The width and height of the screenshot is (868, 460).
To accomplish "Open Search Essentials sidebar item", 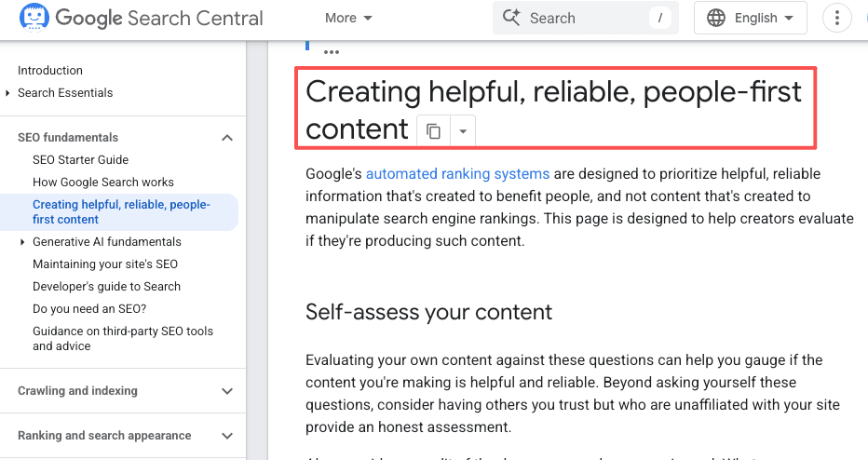I will [x=65, y=93].
